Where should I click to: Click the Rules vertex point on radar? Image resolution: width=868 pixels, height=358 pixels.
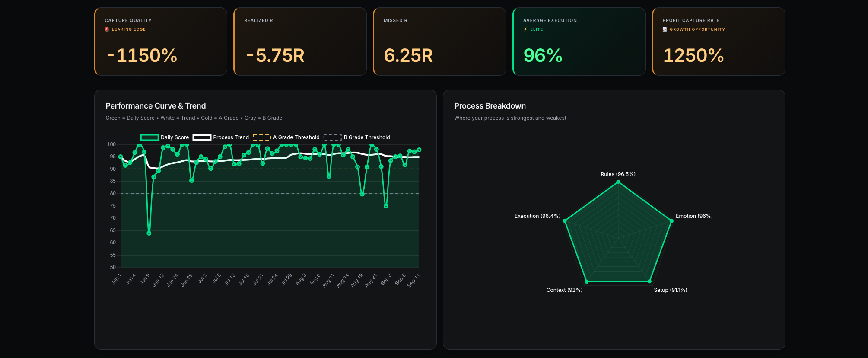point(618,182)
